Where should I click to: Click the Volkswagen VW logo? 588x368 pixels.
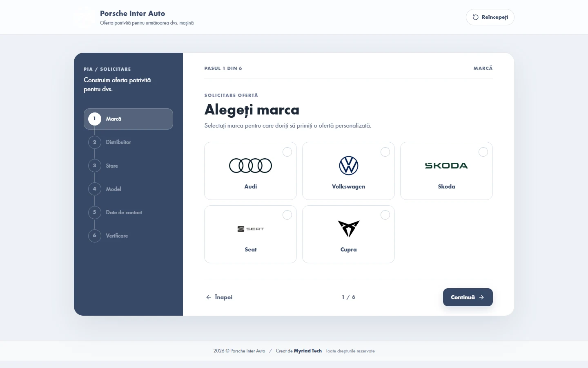348,166
